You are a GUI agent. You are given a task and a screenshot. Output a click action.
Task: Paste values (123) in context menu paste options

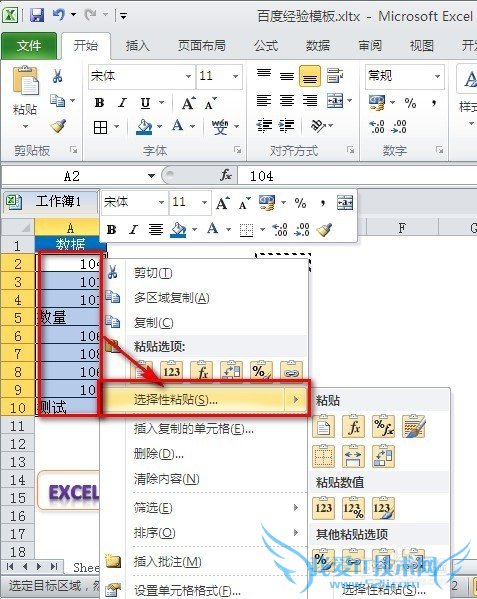coord(172,371)
